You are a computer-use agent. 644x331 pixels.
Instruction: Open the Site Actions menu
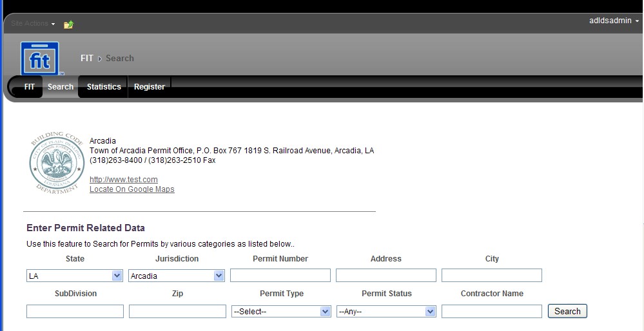(x=33, y=24)
